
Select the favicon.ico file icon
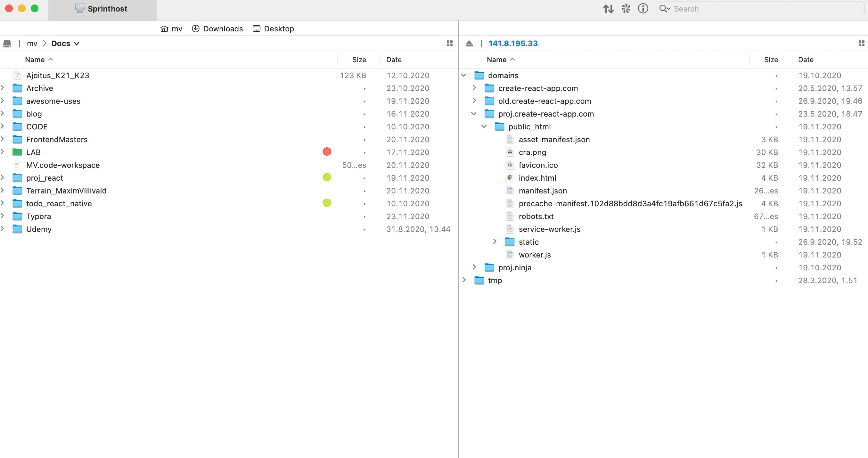click(x=510, y=165)
